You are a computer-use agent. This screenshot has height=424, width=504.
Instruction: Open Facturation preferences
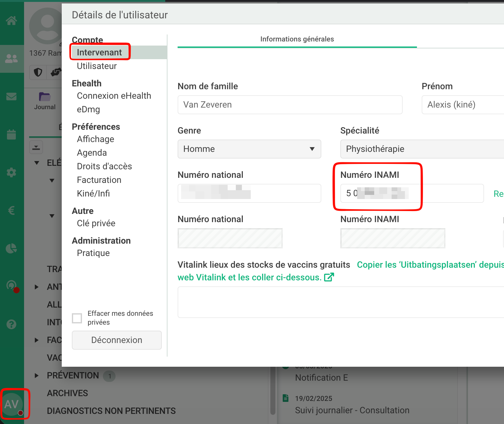point(99,180)
